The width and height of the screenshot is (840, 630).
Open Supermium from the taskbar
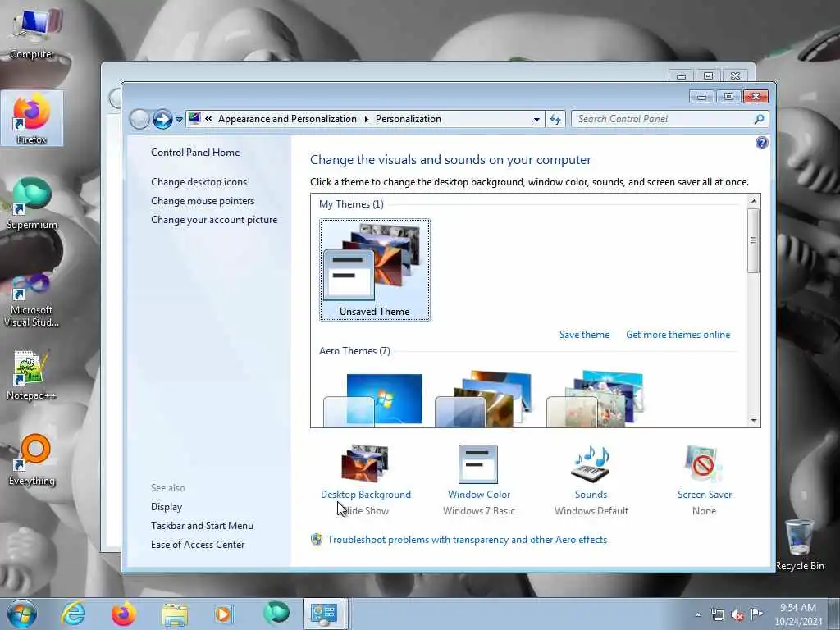[x=276, y=613]
